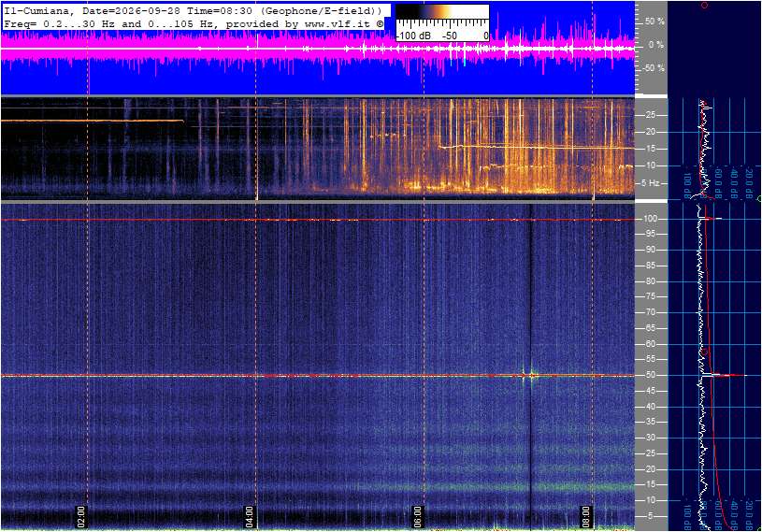Click the 50 label on the E-field frequency scale
This screenshot has width=762, height=532.
[650, 375]
